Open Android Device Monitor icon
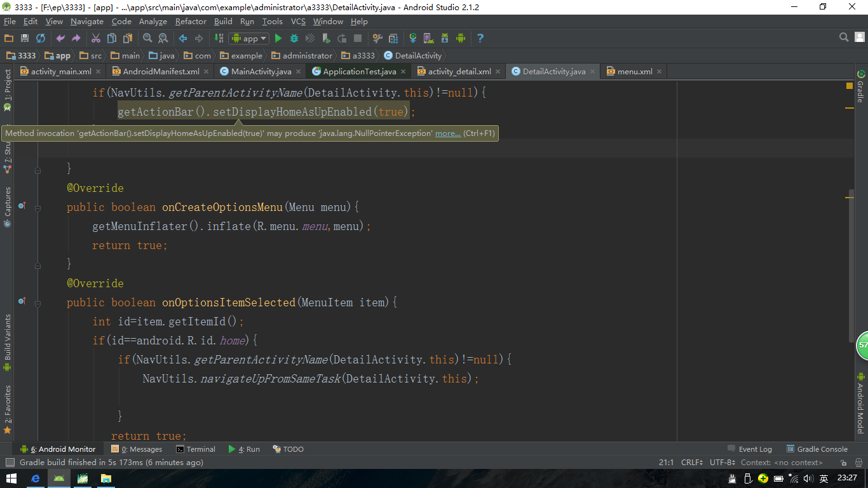Screen dimensions: 868x488 point(461,38)
